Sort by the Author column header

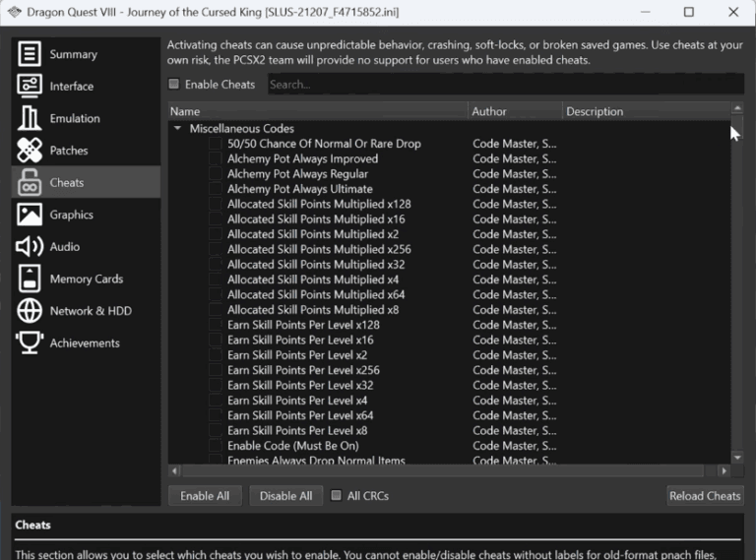tap(515, 111)
